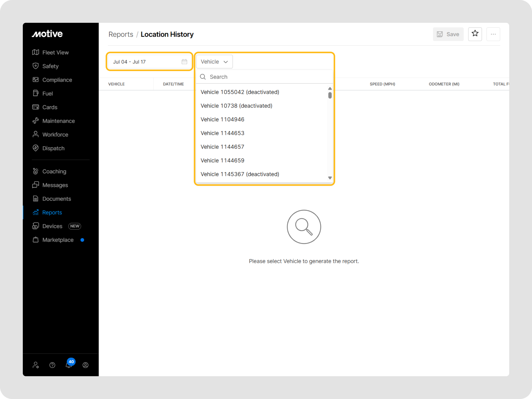Click the vehicle Search field
The width and height of the screenshot is (532, 399).
(264, 77)
